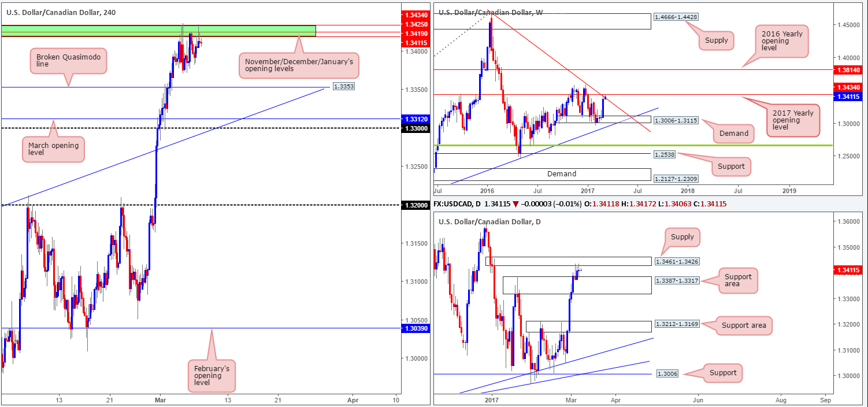Click the 1.33120 price tag
This screenshot has width=868, height=407.
click(x=415, y=119)
